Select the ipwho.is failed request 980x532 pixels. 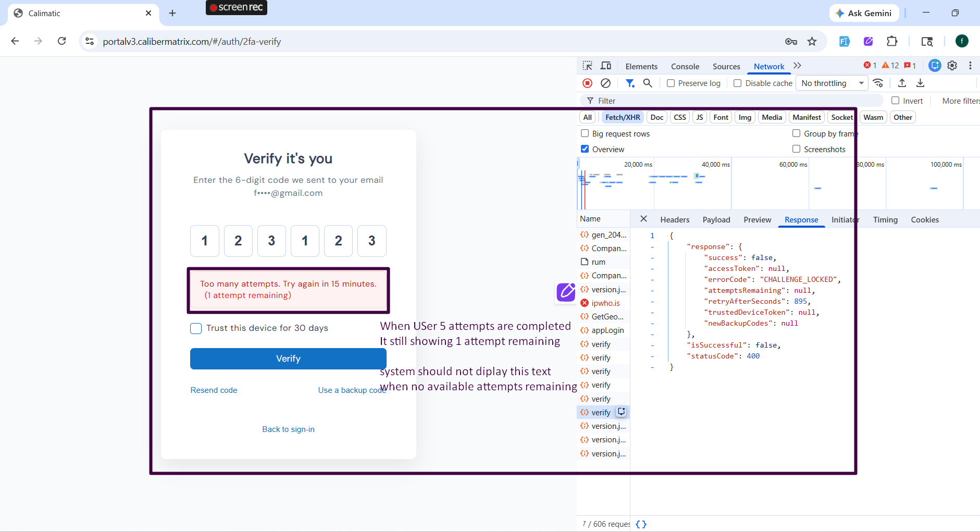pos(603,303)
